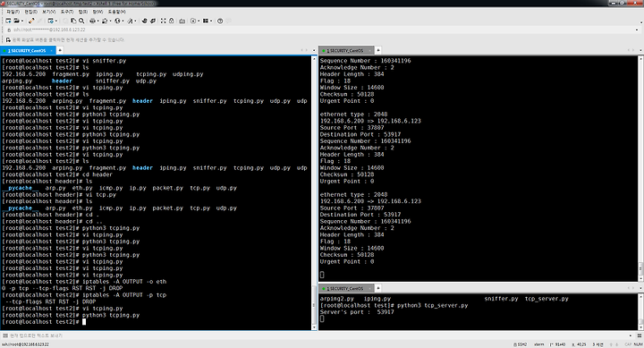Screen dimensions: 644x348
Task: Click the Open session folder icon
Action: (16, 21)
